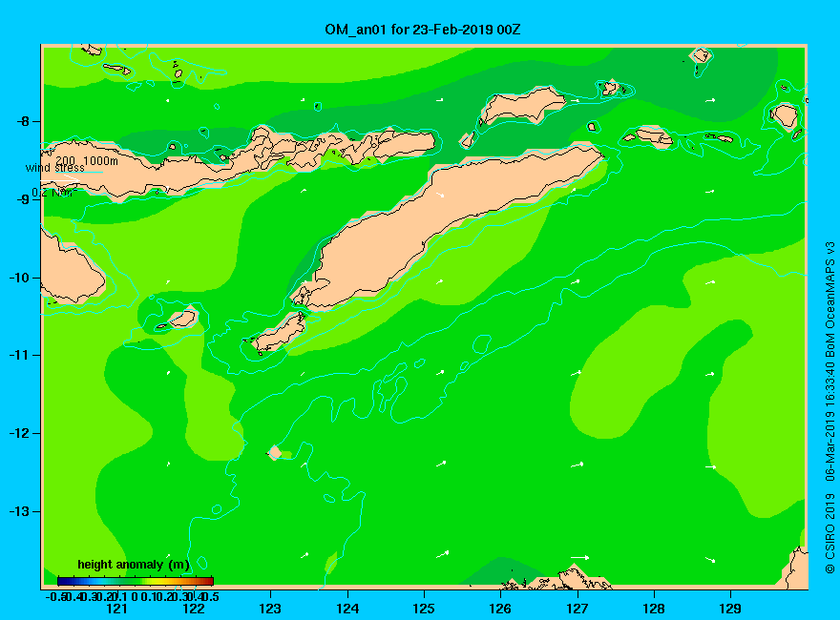The image size is (840, 620).
Task: Click the longitude label 122
Action: click(x=194, y=609)
